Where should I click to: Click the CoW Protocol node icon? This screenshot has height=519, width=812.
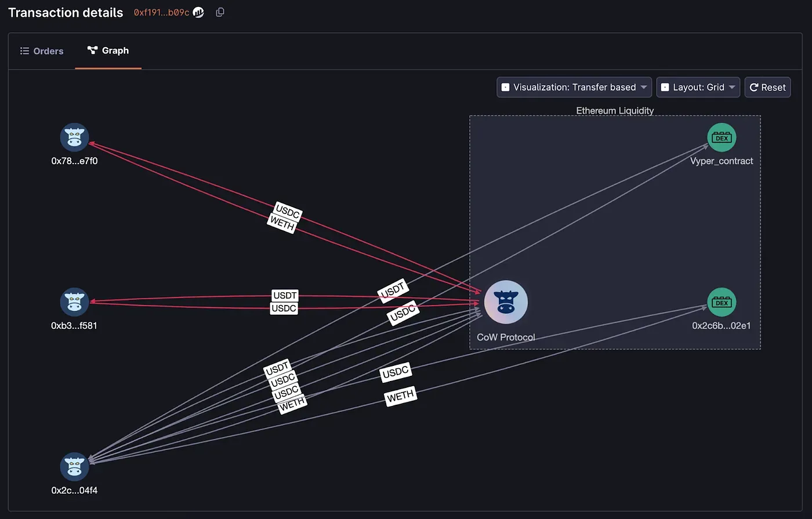coord(506,302)
